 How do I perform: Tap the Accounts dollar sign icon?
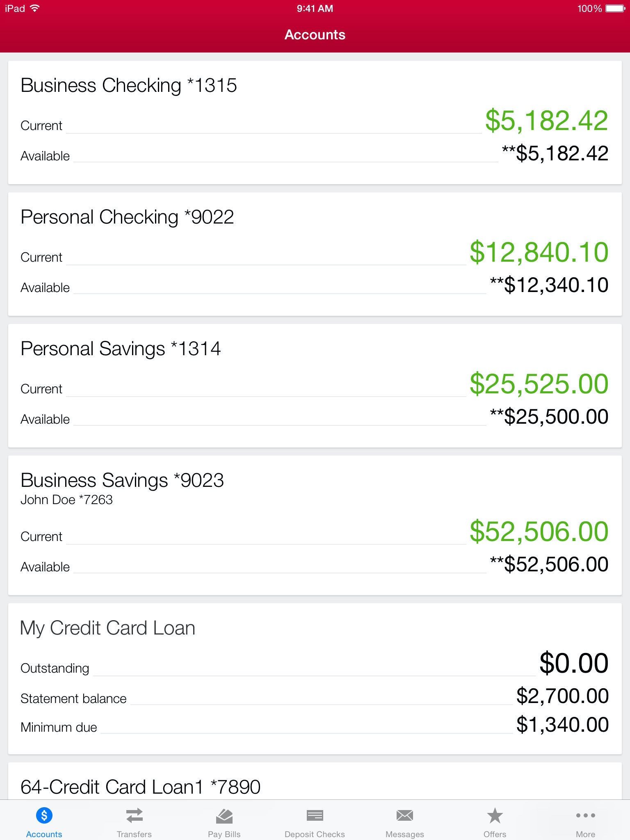point(44,815)
